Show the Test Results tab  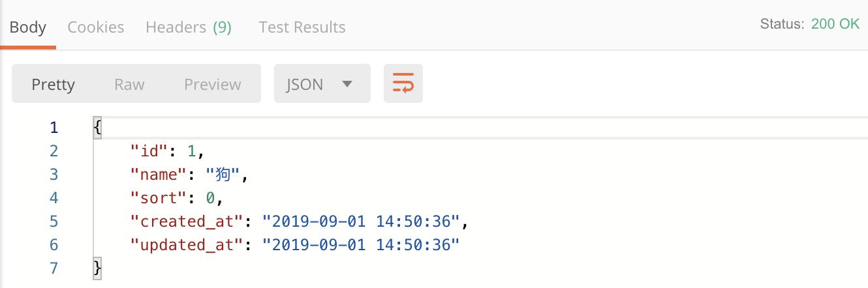coord(302,27)
